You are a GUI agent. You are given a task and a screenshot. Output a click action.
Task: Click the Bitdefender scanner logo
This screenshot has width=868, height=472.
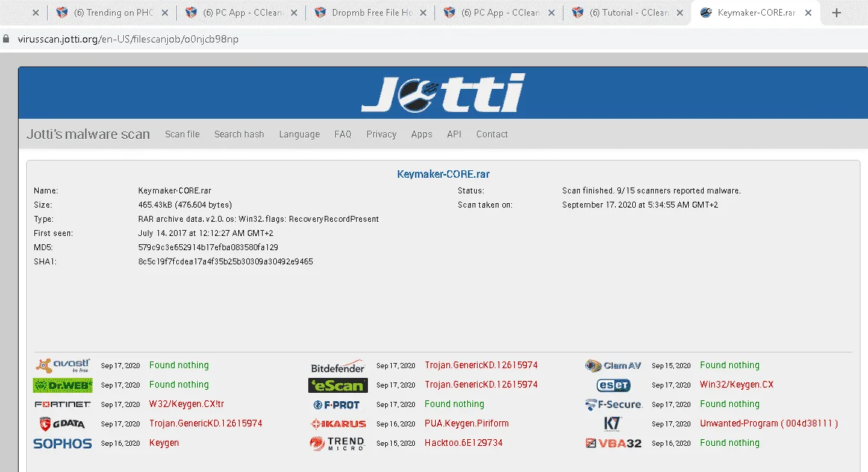(x=337, y=367)
